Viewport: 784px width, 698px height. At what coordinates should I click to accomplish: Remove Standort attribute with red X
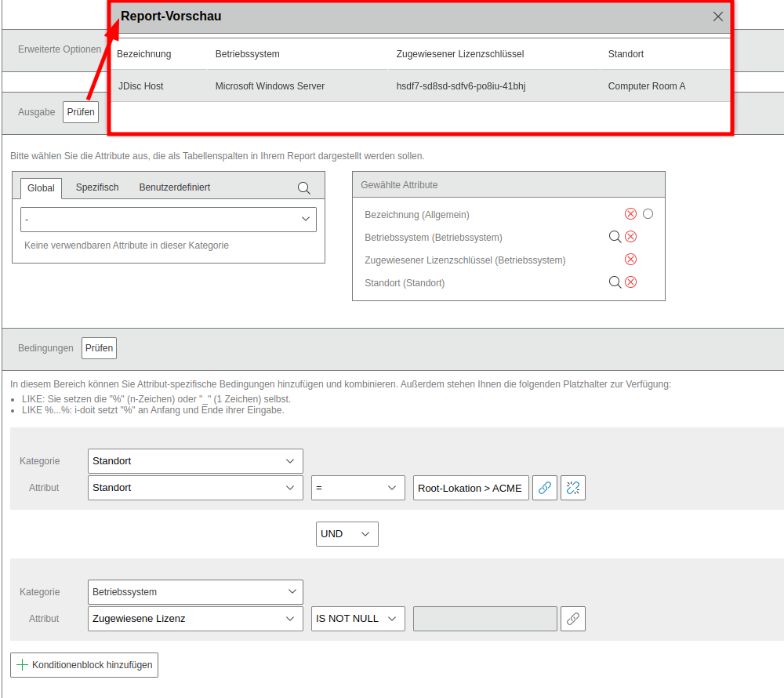(x=630, y=282)
